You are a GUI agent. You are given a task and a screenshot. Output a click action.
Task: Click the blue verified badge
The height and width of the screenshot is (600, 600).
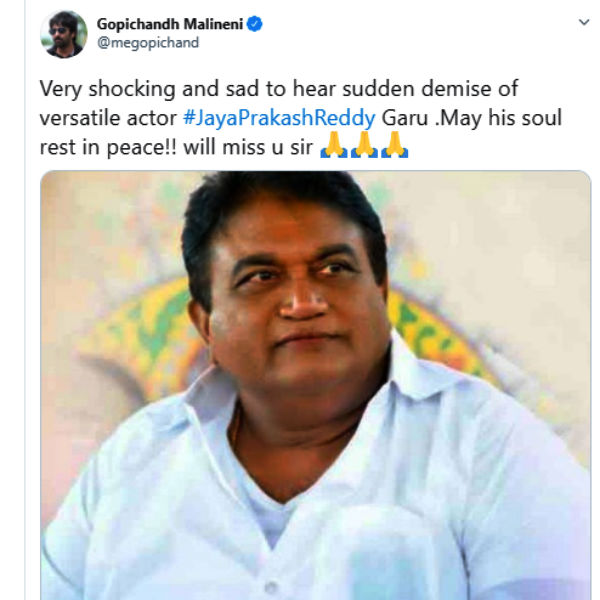[255, 24]
